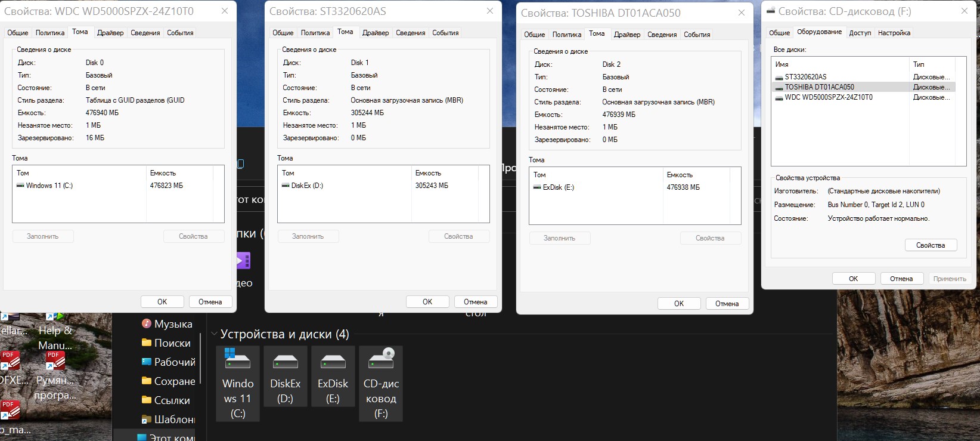Click the Поиски folder in the navigation pane
The image size is (980, 441).
coord(172,343)
